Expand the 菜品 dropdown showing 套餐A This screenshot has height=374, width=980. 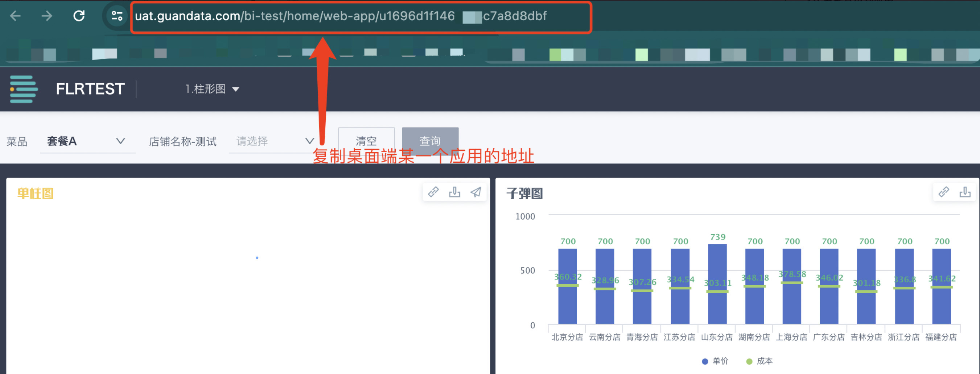[x=87, y=141]
